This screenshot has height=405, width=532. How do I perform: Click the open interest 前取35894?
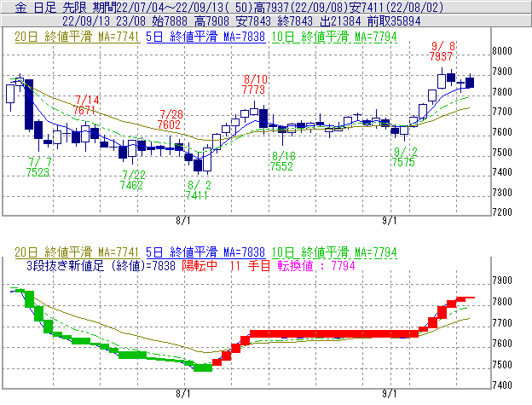click(394, 21)
